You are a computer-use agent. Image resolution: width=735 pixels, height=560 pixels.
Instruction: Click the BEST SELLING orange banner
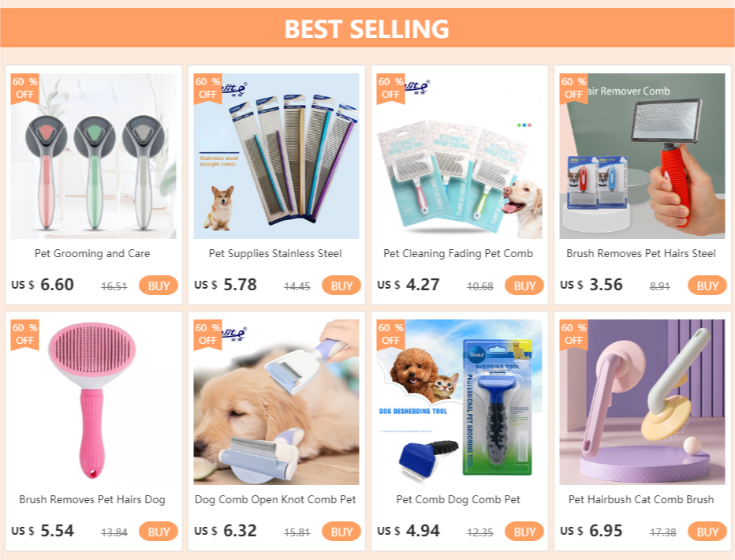pyautogui.click(x=367, y=28)
